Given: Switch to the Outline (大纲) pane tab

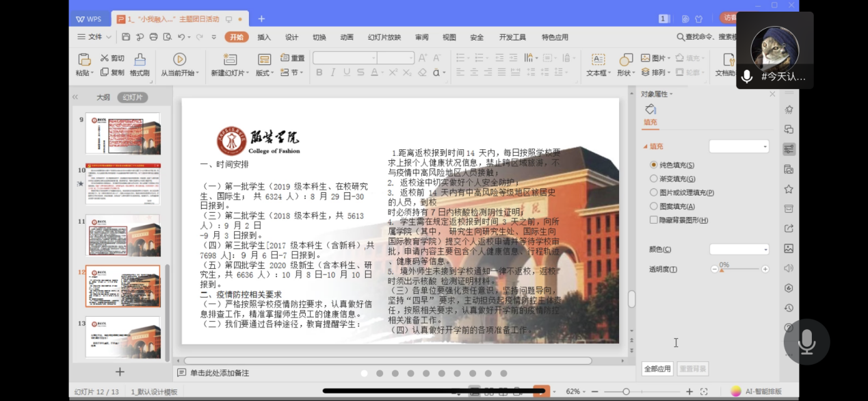Looking at the screenshot, I should pos(103,97).
